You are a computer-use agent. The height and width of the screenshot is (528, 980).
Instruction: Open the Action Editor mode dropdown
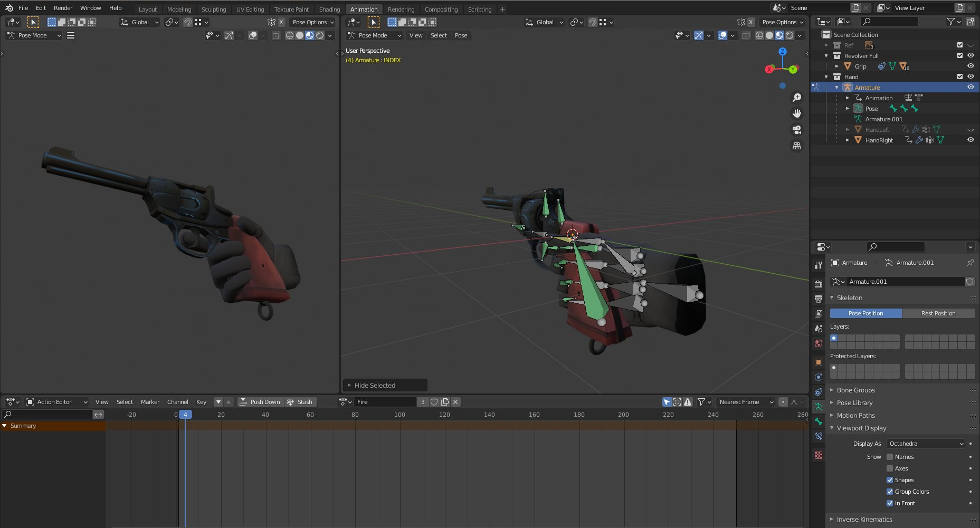click(56, 402)
